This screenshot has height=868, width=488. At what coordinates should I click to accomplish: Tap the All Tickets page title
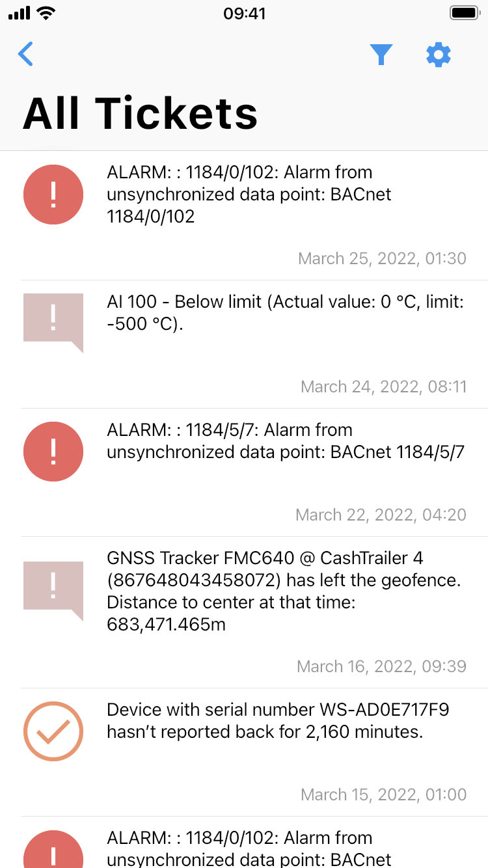coord(141,113)
